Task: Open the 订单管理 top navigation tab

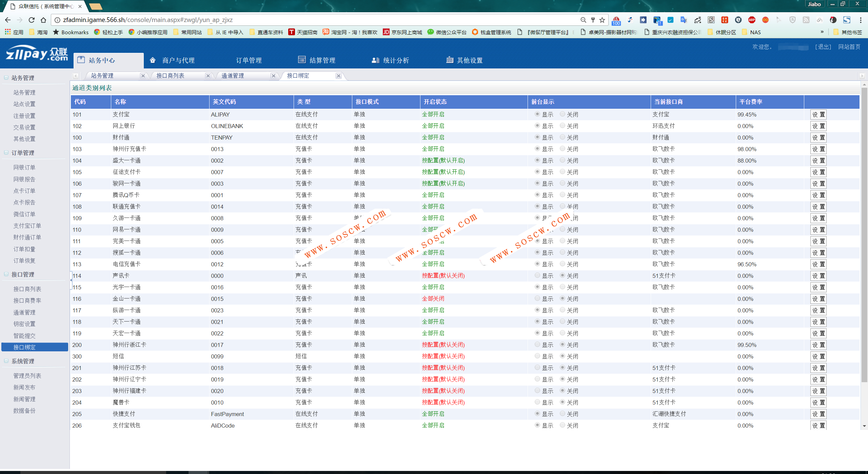Action: point(249,60)
